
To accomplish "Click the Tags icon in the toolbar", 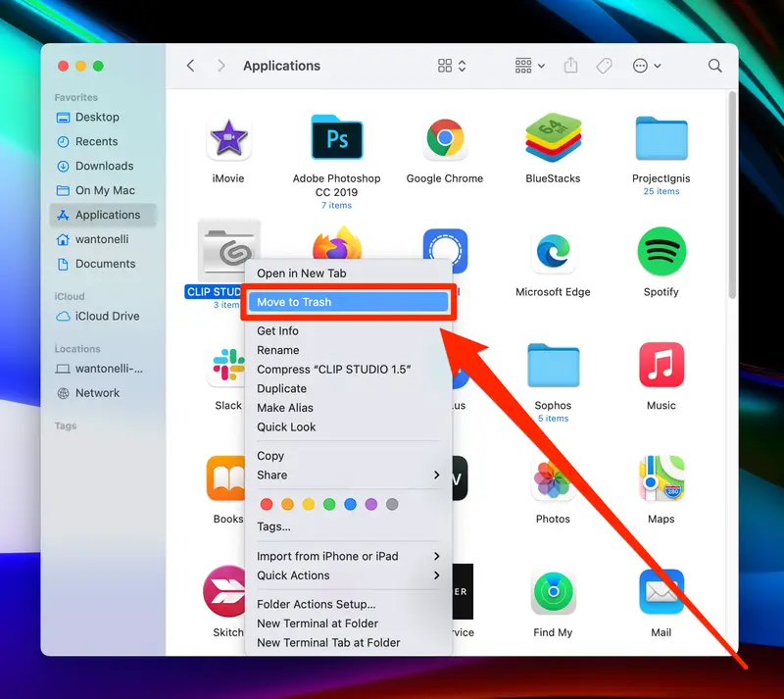I will [605, 66].
